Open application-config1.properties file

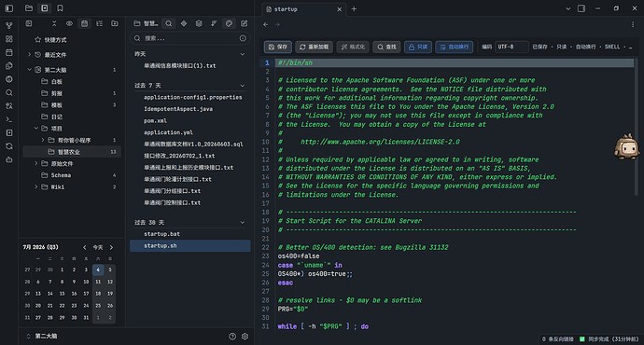pyautogui.click(x=192, y=97)
